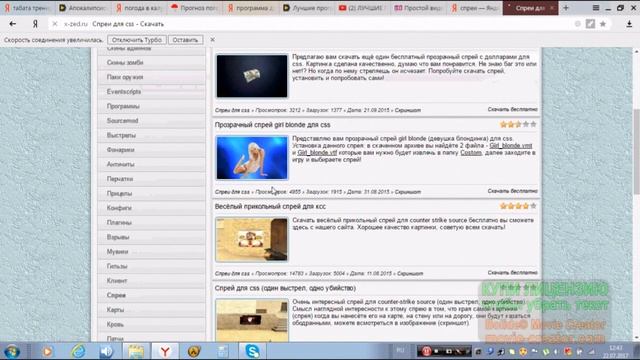Image resolution: width=640 pixels, height=360 pixels.
Task: Open the funny spray thumbnail
Action: (x=252, y=240)
